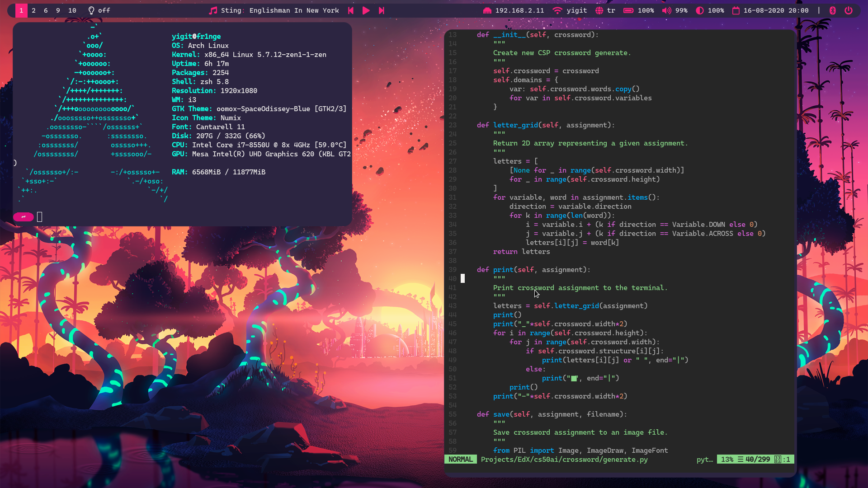
Task: Click the globe keyboard layout icon
Action: [599, 10]
